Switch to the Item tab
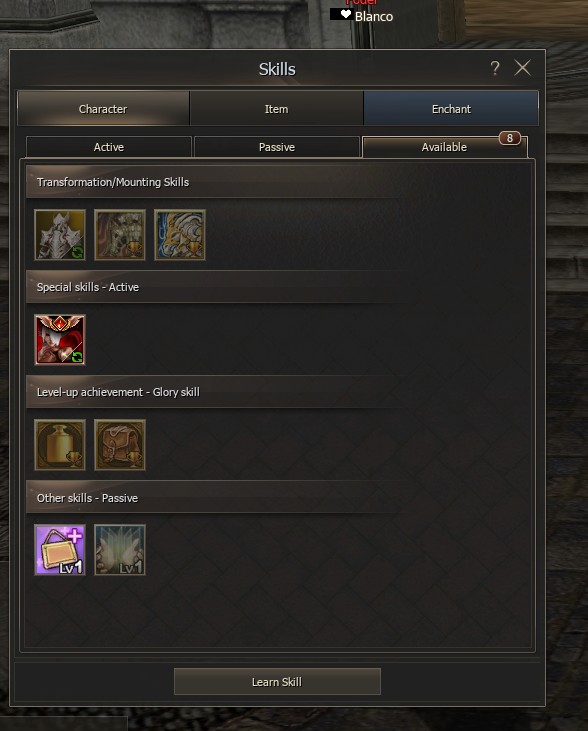Image resolution: width=588 pixels, height=731 pixels. coord(277,109)
